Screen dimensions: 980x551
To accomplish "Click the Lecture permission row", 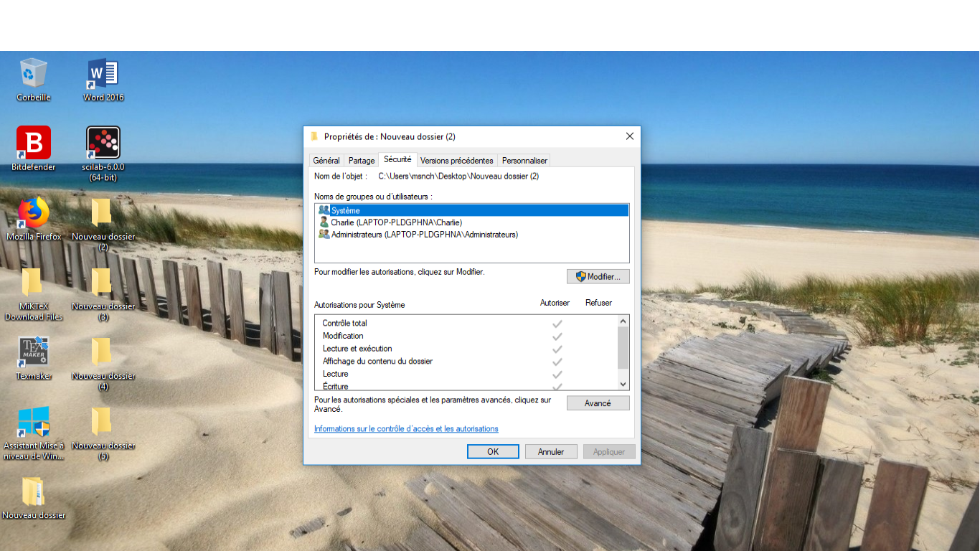I will pos(466,374).
